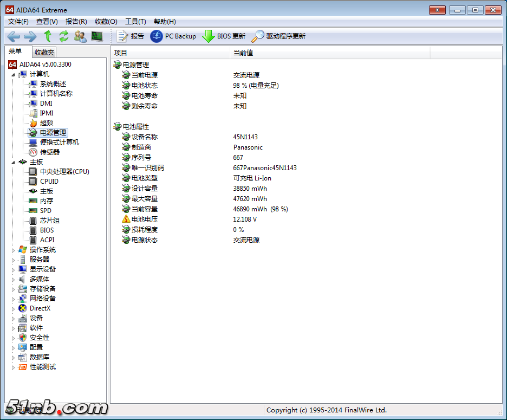
Task: Click 驱动程序更新 driver update button
Action: pos(278,36)
